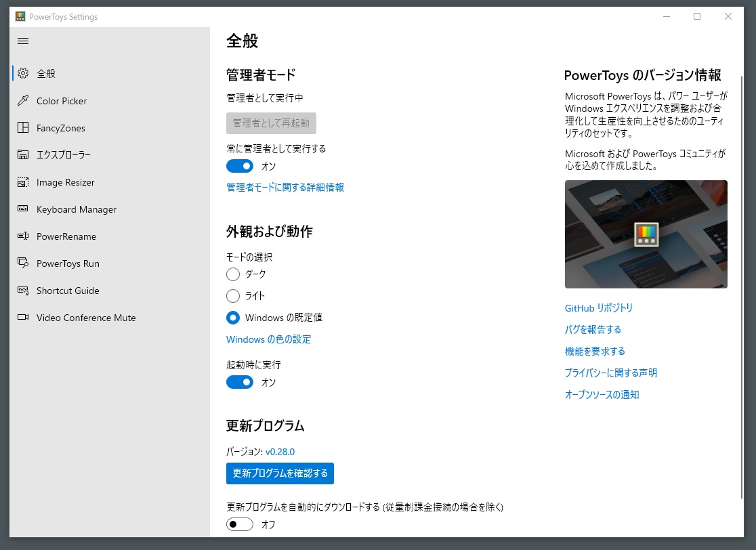The width and height of the screenshot is (756, 550).
Task: Click the FancyZones layout icon
Action: (x=22, y=127)
